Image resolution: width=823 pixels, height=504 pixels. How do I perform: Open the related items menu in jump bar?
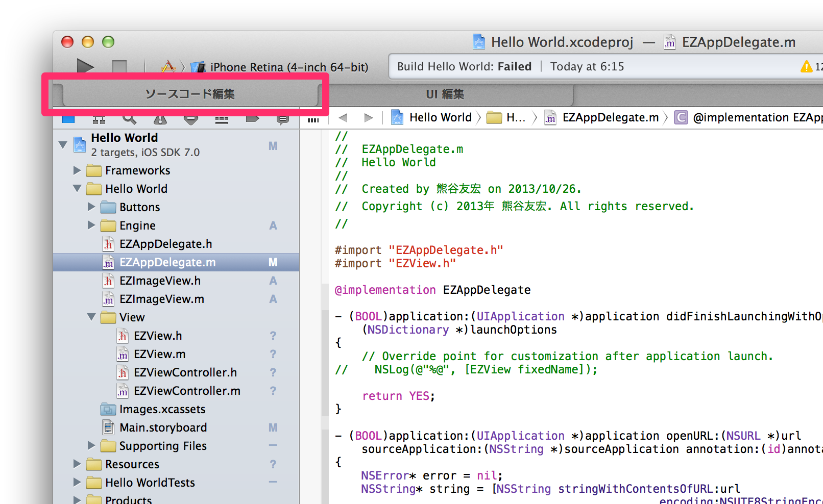(313, 119)
